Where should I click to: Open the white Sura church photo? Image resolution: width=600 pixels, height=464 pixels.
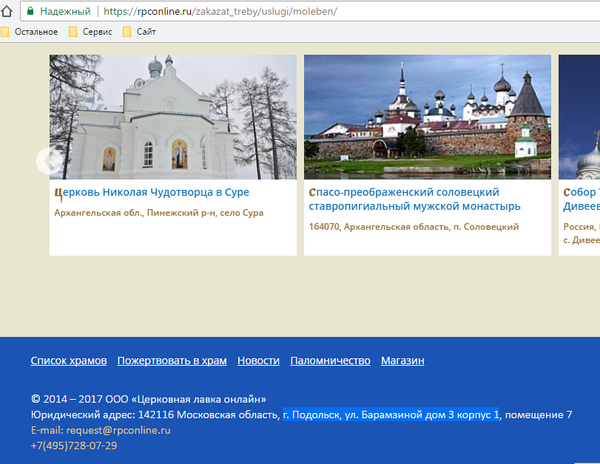pos(173,115)
